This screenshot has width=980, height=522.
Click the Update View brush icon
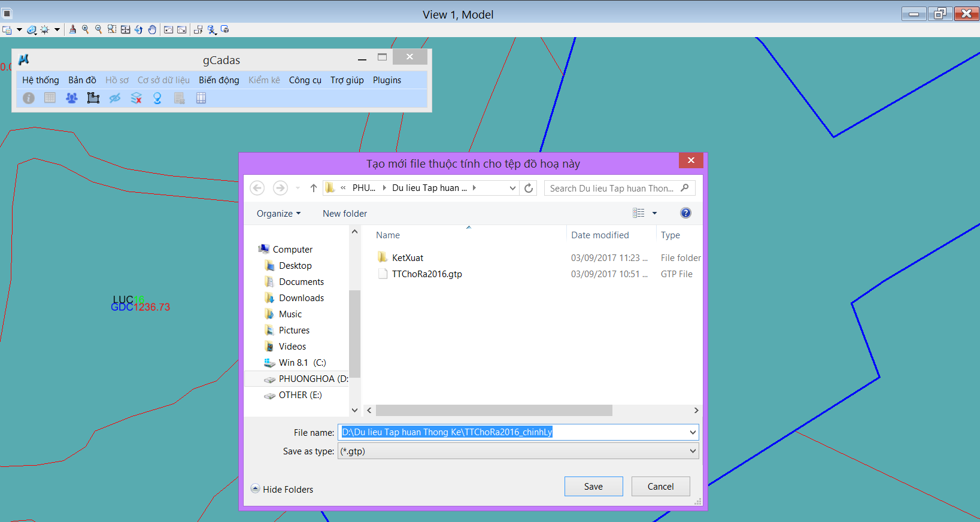click(x=72, y=29)
